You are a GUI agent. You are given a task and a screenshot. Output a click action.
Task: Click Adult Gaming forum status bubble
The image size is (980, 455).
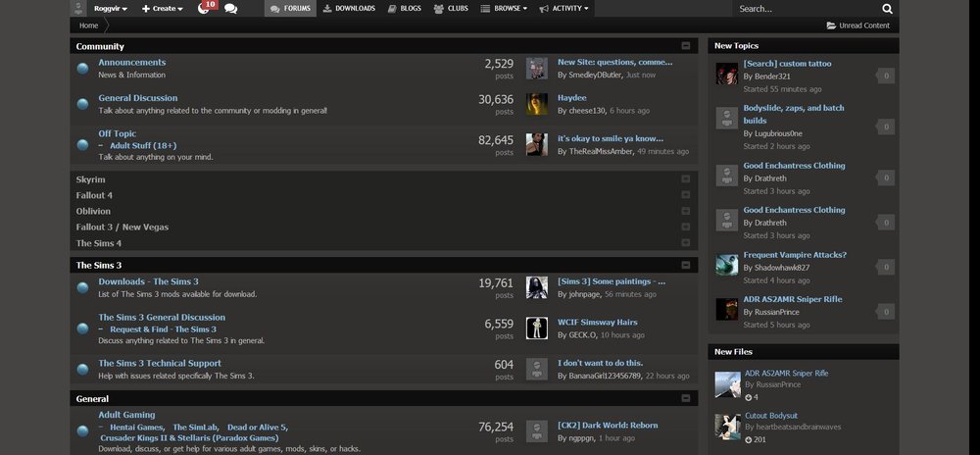coord(82,431)
